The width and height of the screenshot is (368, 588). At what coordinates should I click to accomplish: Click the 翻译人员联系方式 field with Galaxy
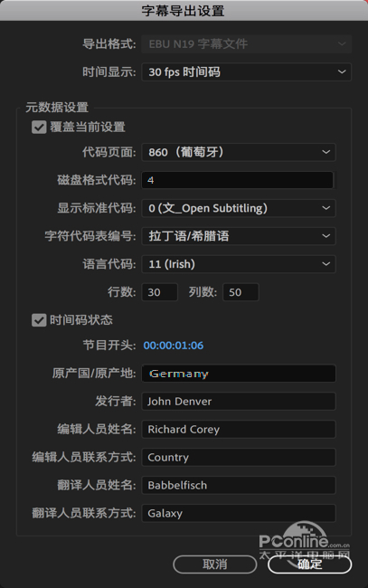[239, 513]
